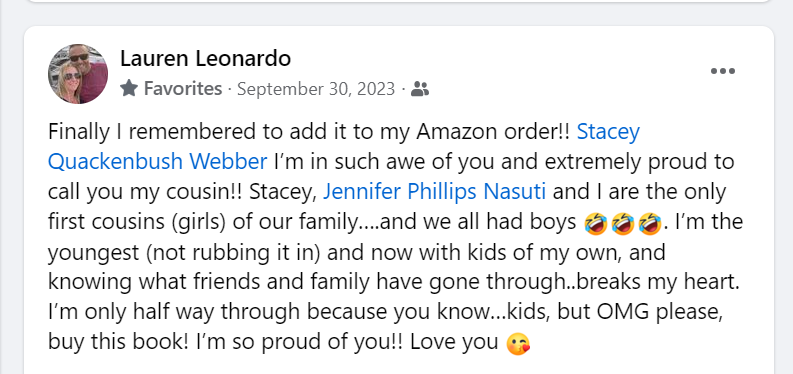Open Lauren Leonardo's profile picture
The width and height of the screenshot is (793, 374).
[78, 74]
